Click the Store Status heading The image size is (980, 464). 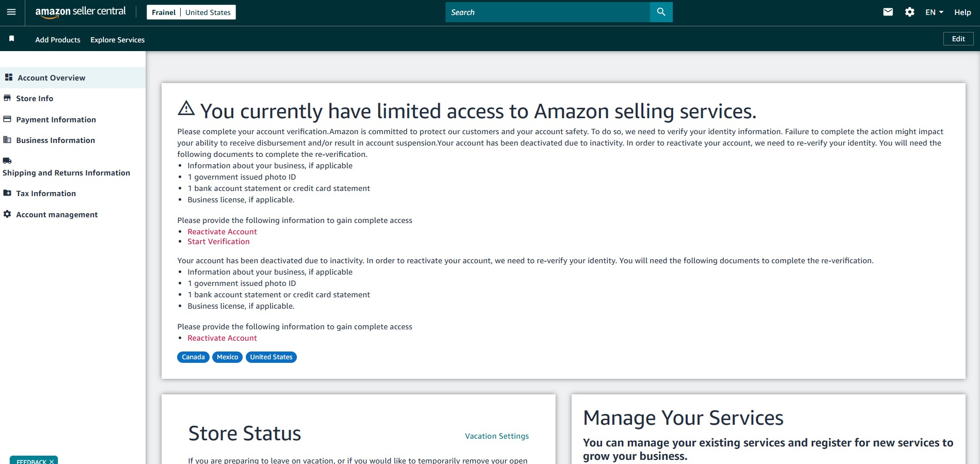click(245, 434)
